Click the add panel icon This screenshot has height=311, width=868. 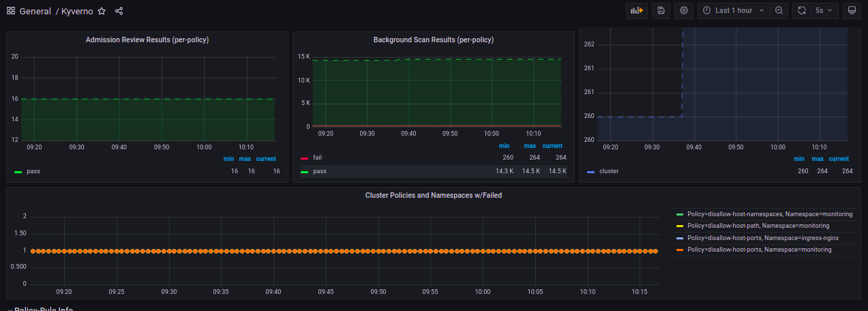pyautogui.click(x=637, y=11)
